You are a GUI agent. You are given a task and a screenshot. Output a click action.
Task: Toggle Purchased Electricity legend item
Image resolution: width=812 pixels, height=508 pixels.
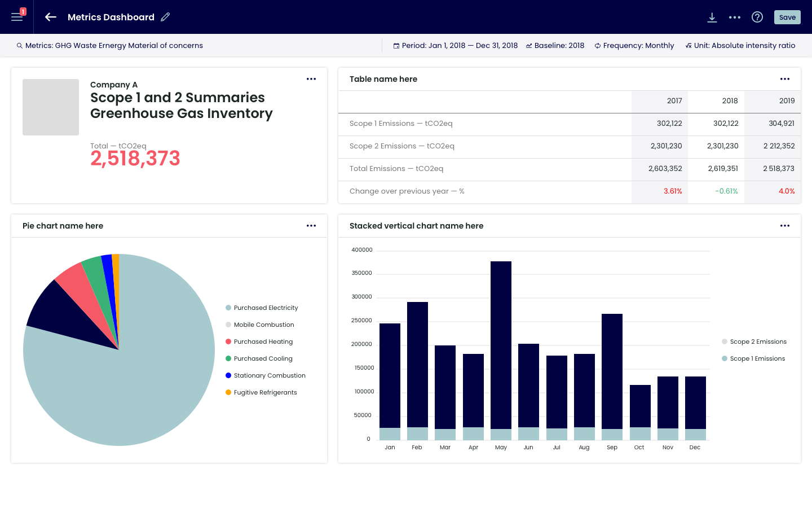(x=265, y=308)
